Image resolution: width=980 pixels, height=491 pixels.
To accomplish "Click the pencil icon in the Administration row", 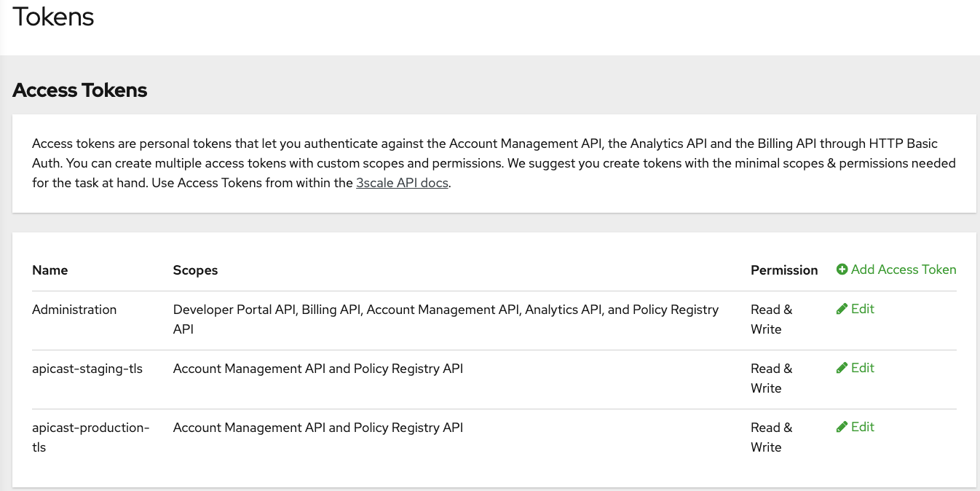I will pyautogui.click(x=842, y=309).
